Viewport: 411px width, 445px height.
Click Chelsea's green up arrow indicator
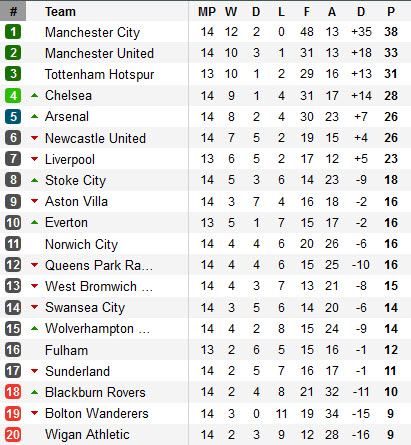tap(34, 95)
